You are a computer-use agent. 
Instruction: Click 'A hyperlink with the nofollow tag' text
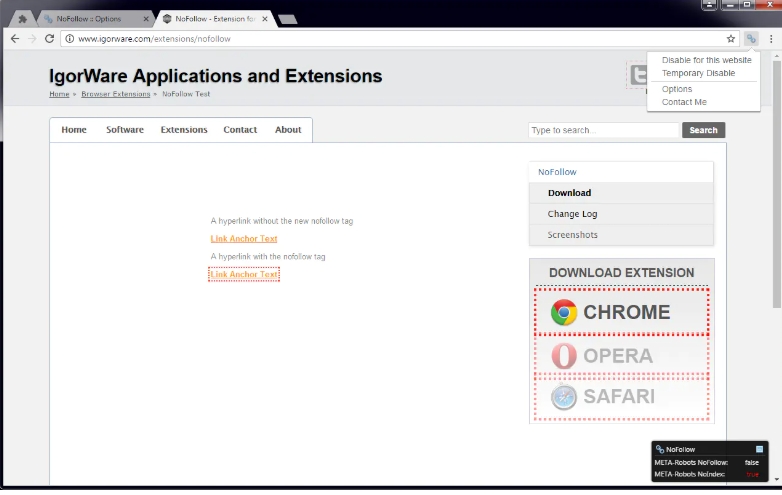point(268,257)
